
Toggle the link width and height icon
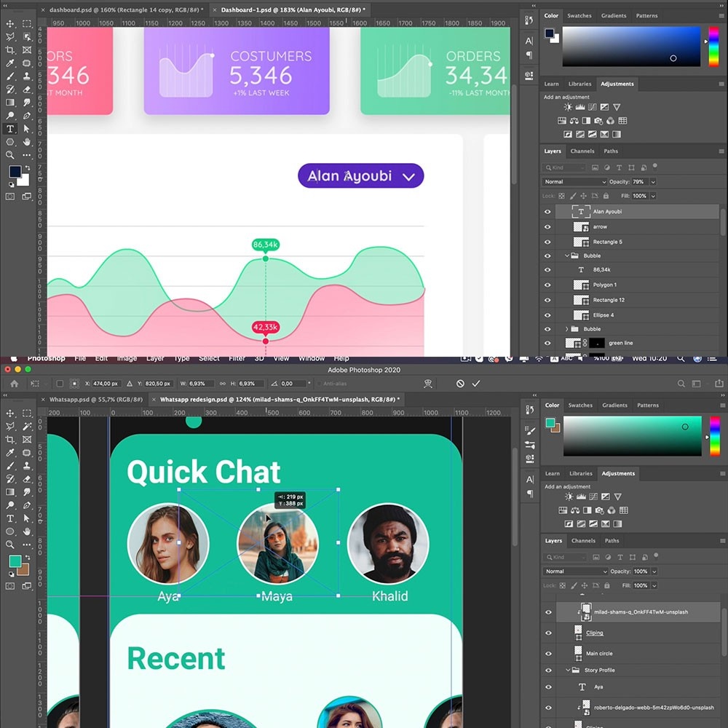(222, 384)
